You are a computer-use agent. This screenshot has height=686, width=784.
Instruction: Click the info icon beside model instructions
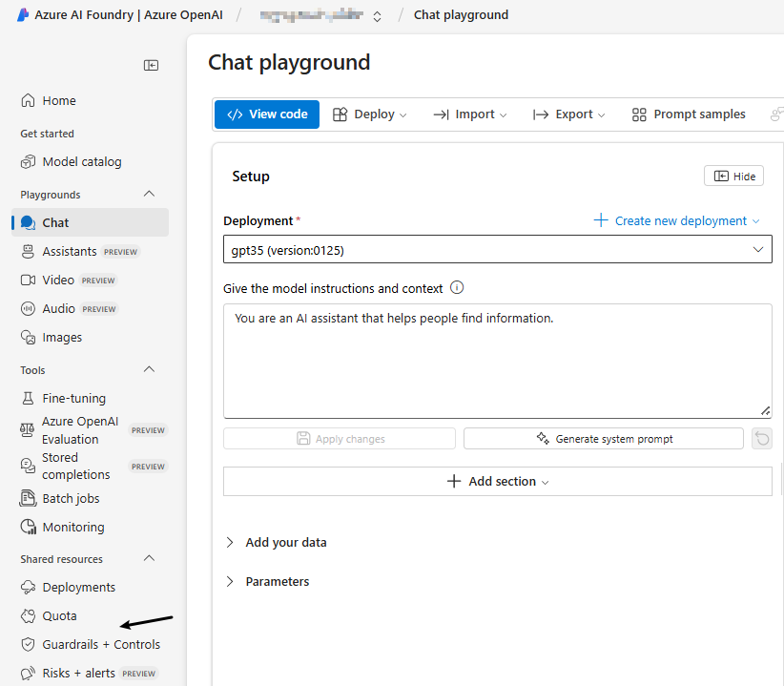click(457, 287)
